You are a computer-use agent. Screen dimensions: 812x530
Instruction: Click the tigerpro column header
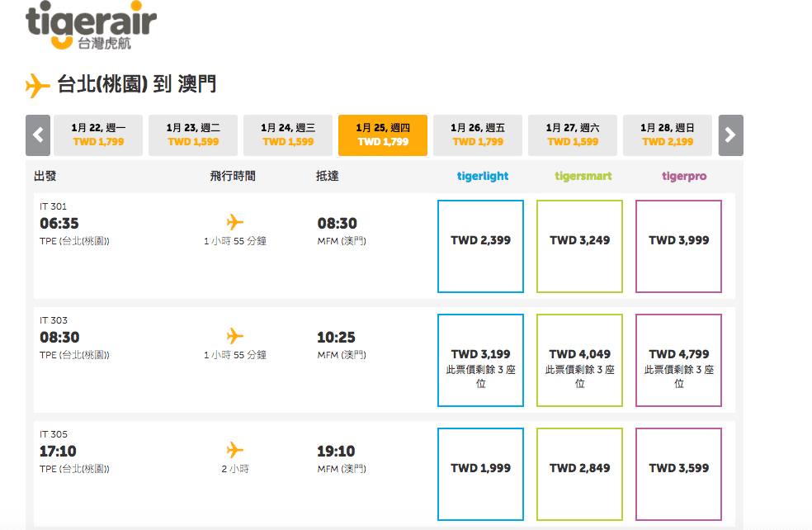point(684,176)
